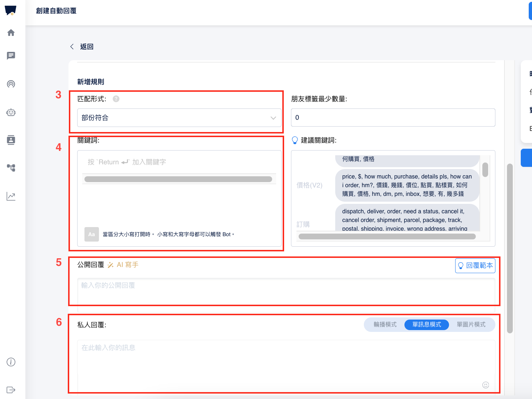Open the contacts sidebar icon
This screenshot has width=532, height=399.
11,140
